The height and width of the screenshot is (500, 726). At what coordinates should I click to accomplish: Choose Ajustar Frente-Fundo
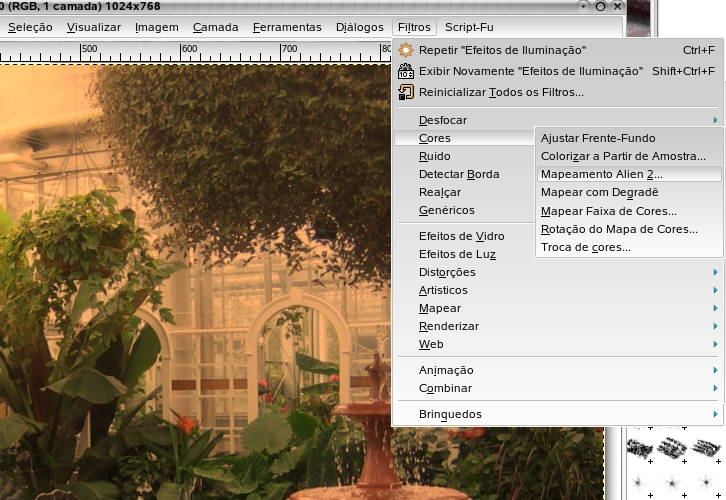pos(629,138)
